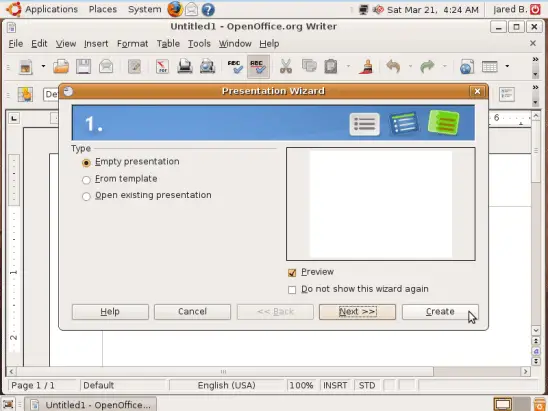The width and height of the screenshot is (548, 411).
Task: Open the Edit menu
Action: coord(39,44)
